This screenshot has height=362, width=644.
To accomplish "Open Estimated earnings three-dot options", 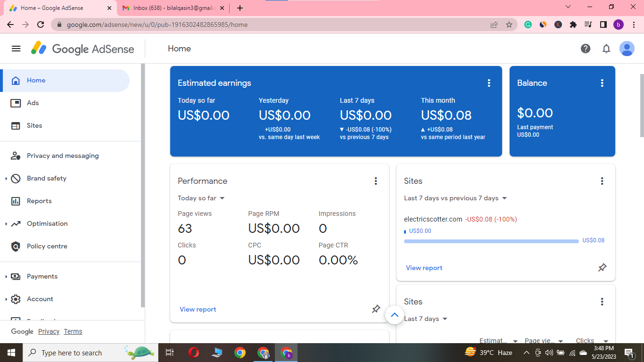I will click(x=489, y=83).
